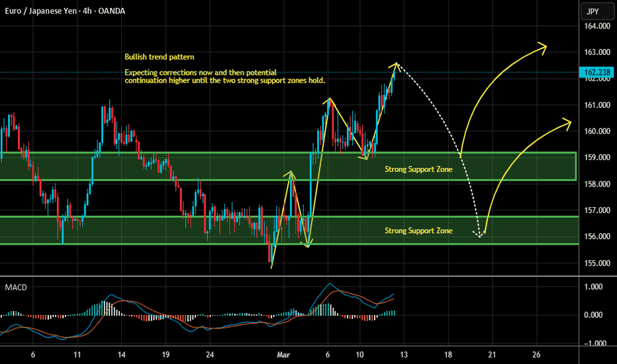Click the '21' date on time axis
The width and height of the screenshot is (617, 364).
click(492, 355)
